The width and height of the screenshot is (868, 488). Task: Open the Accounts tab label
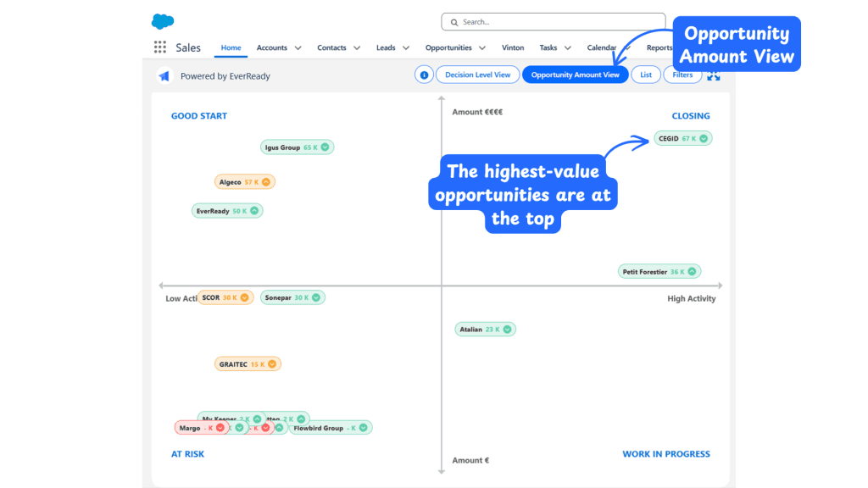point(272,47)
